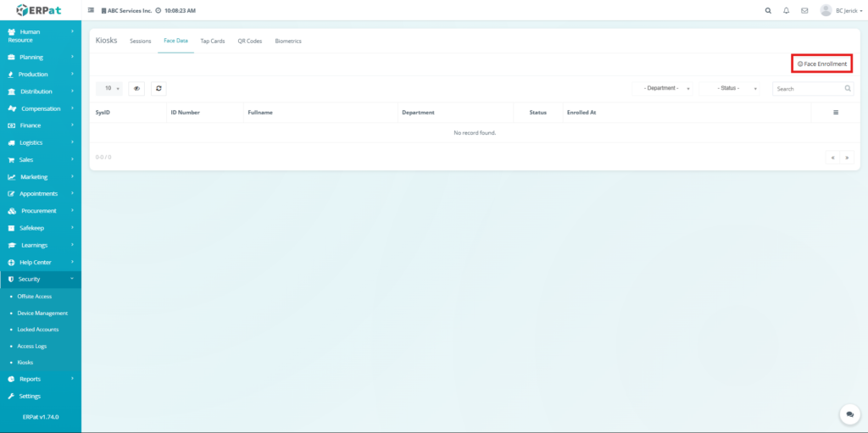
Task: Open the messages envelope icon
Action: [x=804, y=10]
